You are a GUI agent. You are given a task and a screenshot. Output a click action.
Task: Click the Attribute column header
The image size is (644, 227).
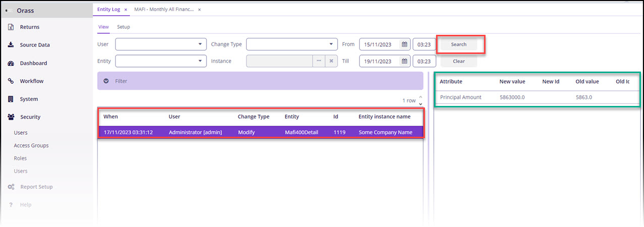[451, 81]
